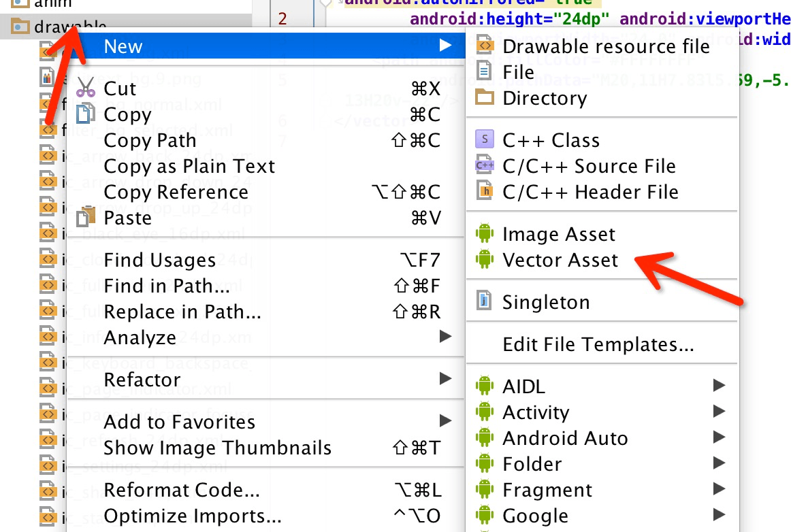The height and width of the screenshot is (532, 791).
Task: Choose Copy as Plain Text
Action: tap(265, 166)
